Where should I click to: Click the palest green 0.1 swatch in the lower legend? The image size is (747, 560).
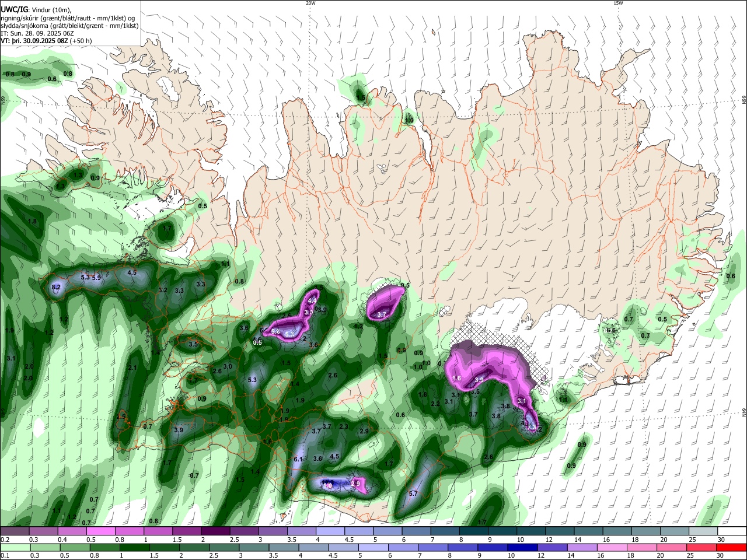pos(15,547)
